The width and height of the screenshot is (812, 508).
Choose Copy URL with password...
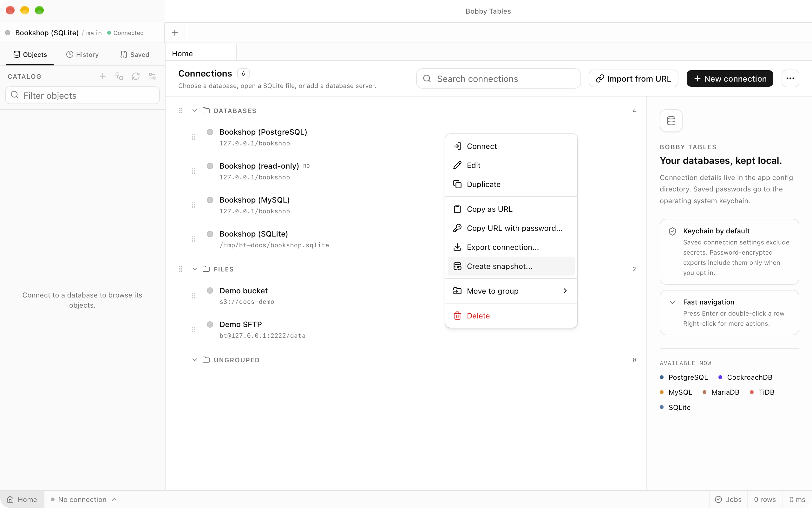click(x=511, y=228)
